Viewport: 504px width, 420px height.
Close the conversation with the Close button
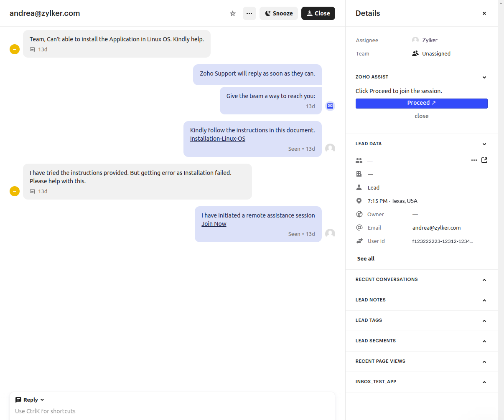point(318,13)
